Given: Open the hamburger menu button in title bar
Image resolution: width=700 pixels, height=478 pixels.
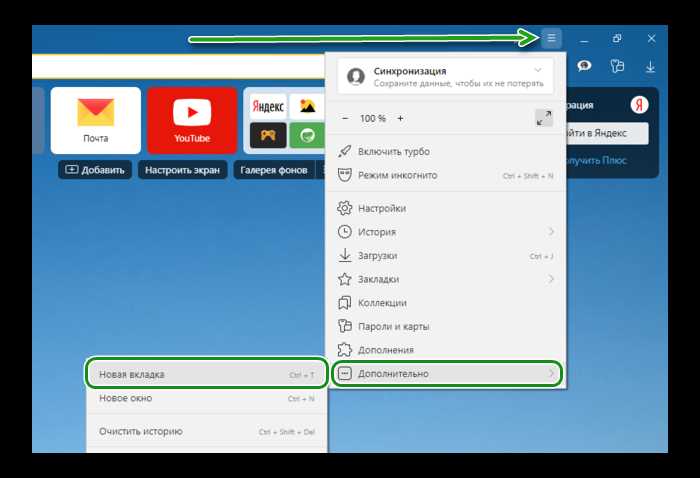Looking at the screenshot, I should click(x=551, y=38).
